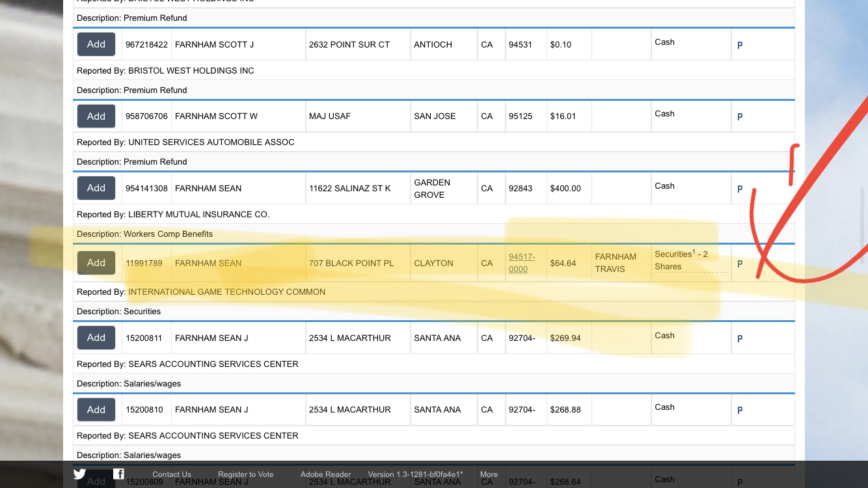Click INTERNATIONAL GAME TECHNOLOGY COMMON text
The image size is (868, 488).
coord(226,291)
